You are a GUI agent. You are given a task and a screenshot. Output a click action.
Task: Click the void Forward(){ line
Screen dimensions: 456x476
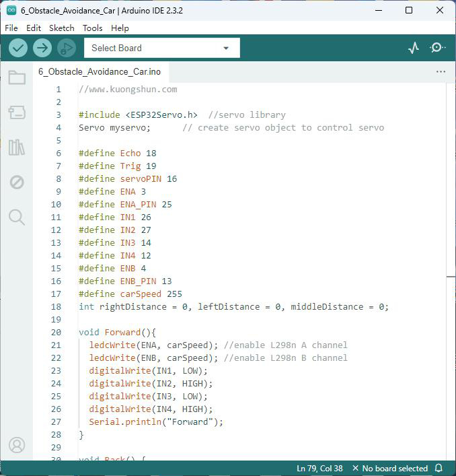tap(117, 332)
